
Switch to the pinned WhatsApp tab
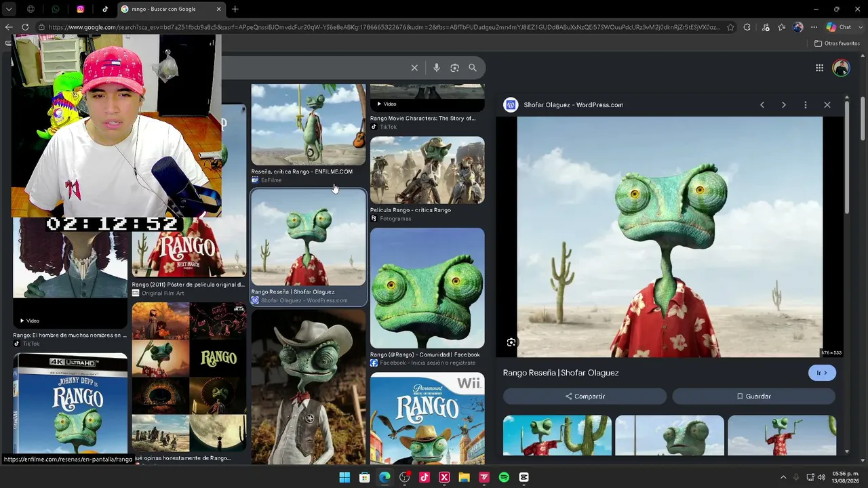coord(56,9)
